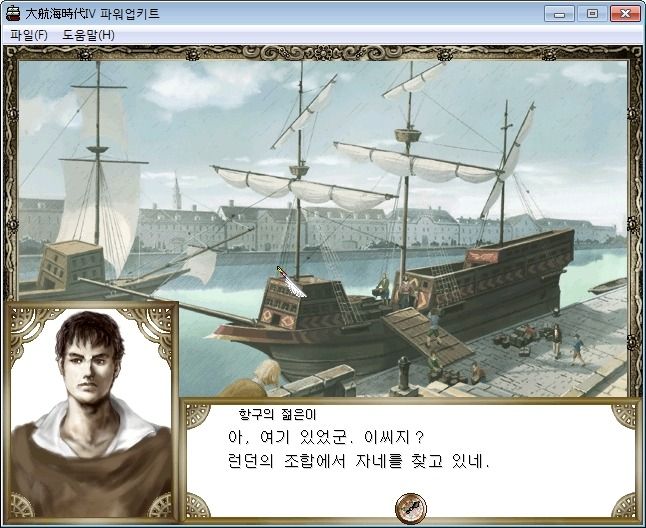Maximize the game window
The image size is (646, 528).
[x=592, y=14]
